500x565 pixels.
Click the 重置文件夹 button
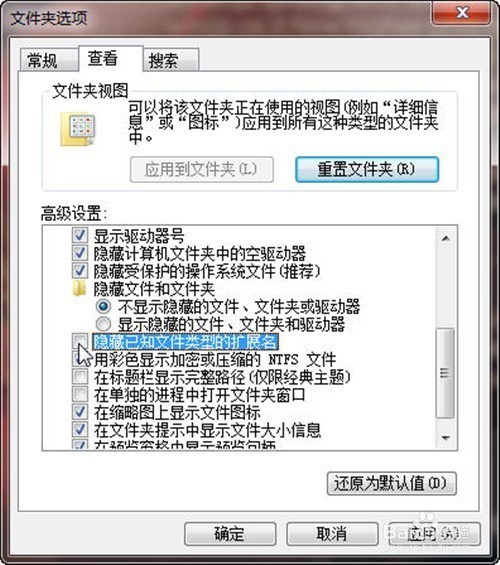pyautogui.click(x=367, y=169)
